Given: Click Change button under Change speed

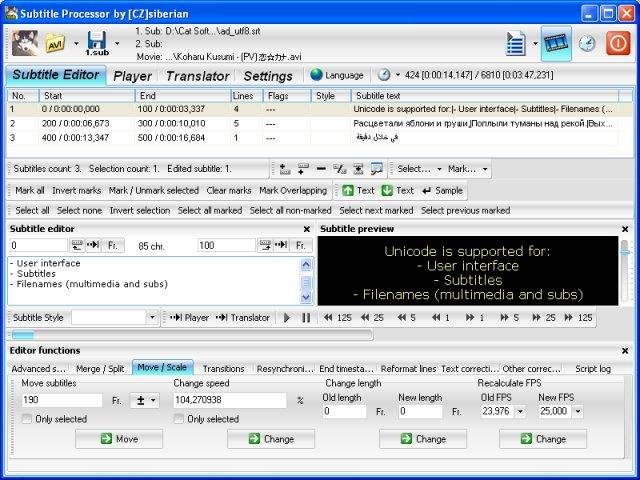Looking at the screenshot, I should coord(271,439).
